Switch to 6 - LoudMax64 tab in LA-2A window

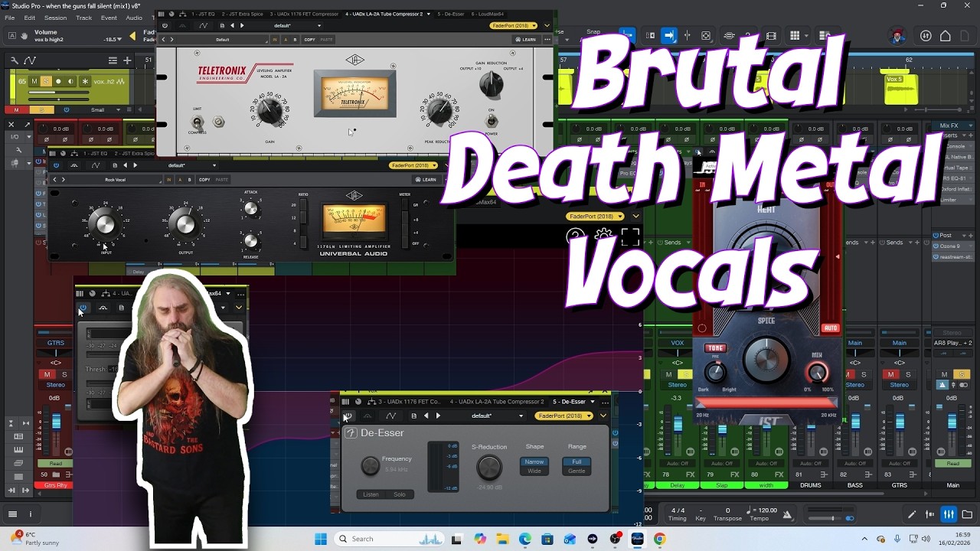[488, 14]
